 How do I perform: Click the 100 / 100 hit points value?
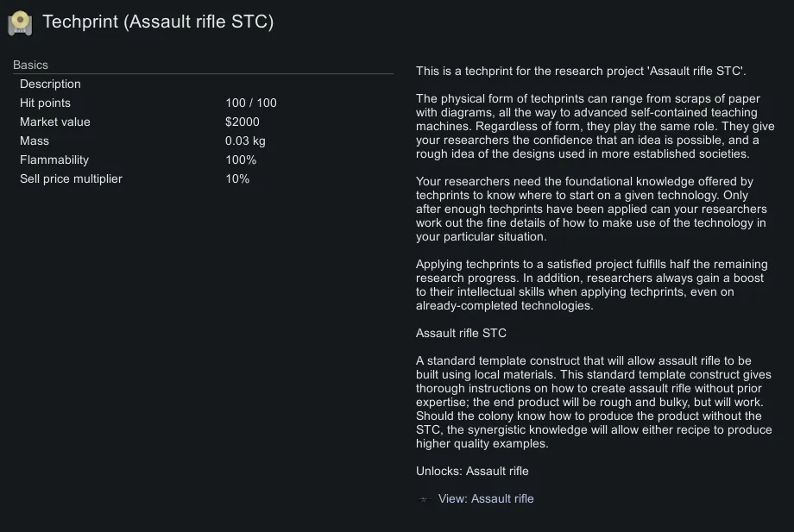251,103
